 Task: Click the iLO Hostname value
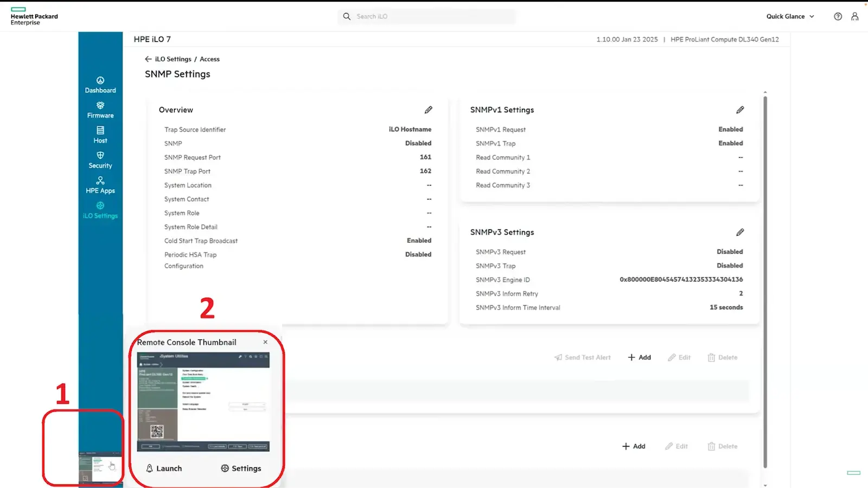(410, 129)
